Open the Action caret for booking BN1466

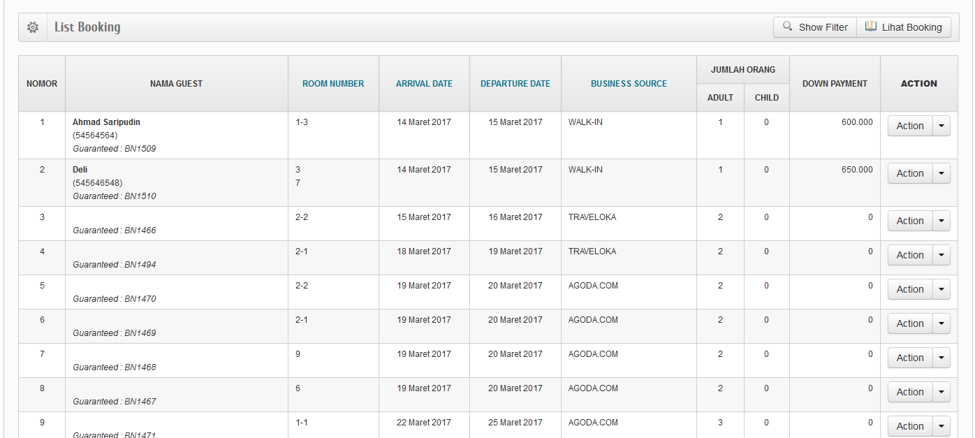941,221
